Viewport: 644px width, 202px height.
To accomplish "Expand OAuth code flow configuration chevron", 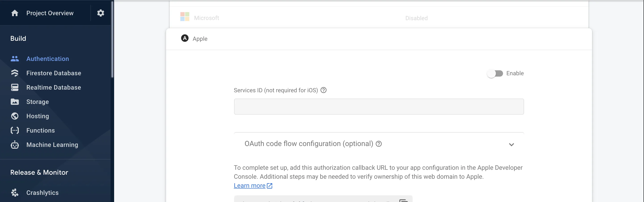I will click(511, 144).
